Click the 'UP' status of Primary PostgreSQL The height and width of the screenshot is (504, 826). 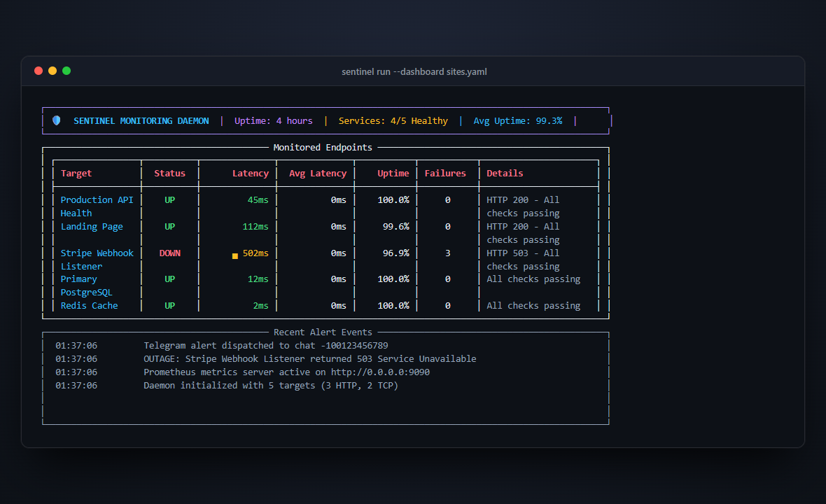(169, 279)
